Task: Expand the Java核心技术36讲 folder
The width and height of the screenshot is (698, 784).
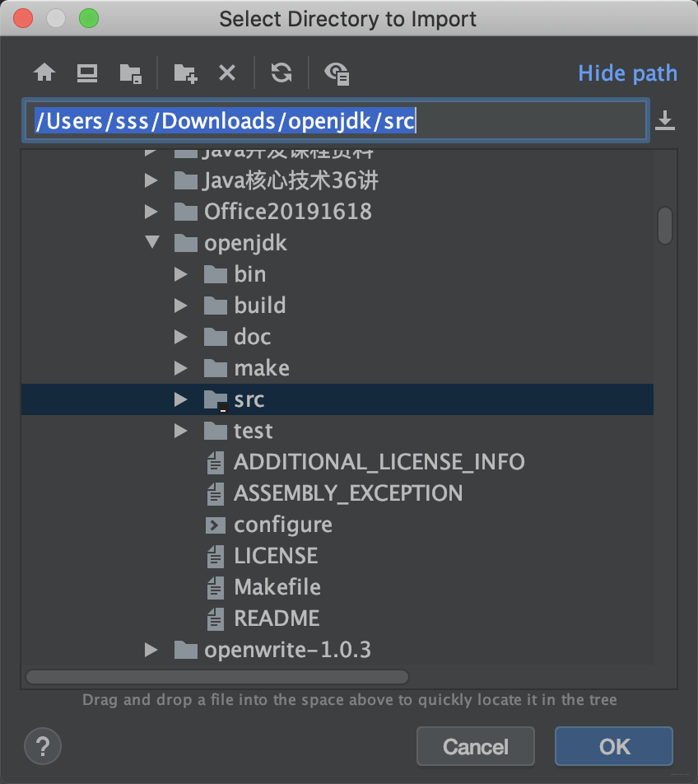Action: click(x=151, y=180)
